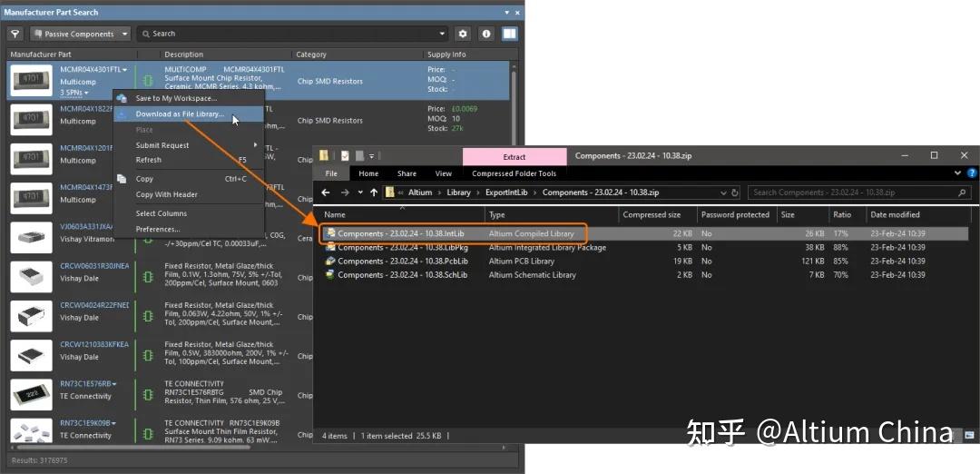Click the copy icon beside the Copy entry

click(122, 179)
